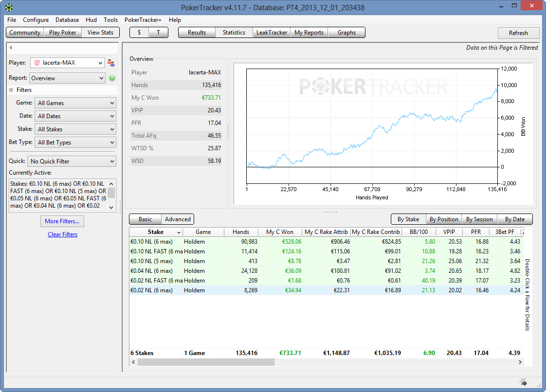This screenshot has height=392, width=546.
Task: Select the Basic view toggle
Action: click(x=145, y=219)
